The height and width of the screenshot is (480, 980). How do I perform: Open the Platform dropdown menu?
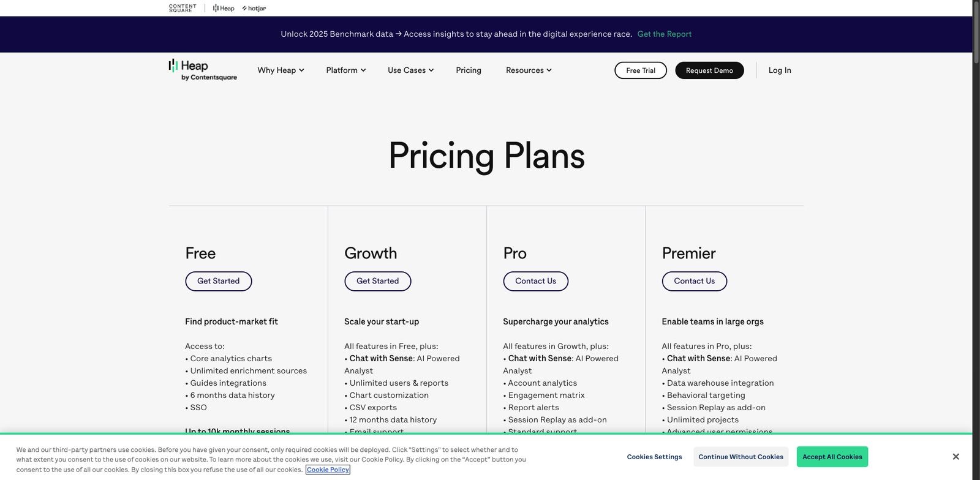pos(345,70)
